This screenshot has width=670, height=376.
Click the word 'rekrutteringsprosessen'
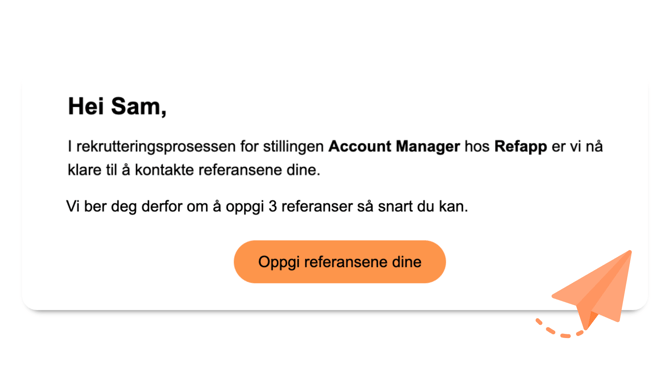156,147
